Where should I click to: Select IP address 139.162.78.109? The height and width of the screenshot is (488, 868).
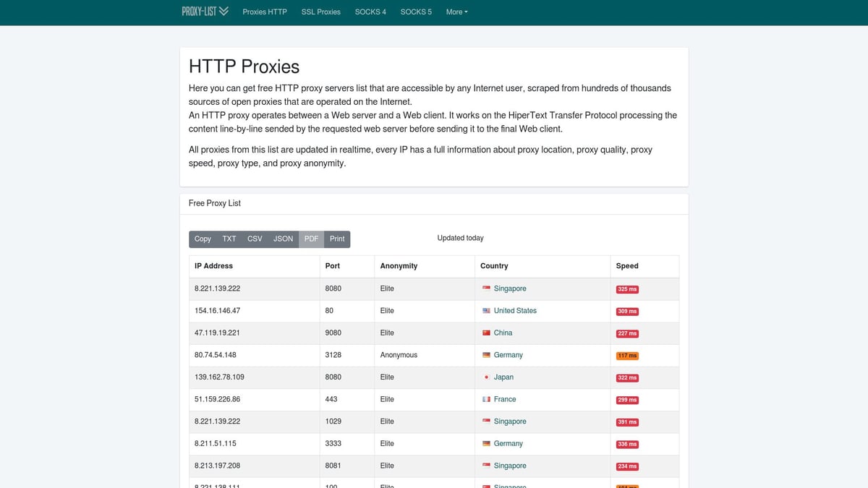[219, 377]
